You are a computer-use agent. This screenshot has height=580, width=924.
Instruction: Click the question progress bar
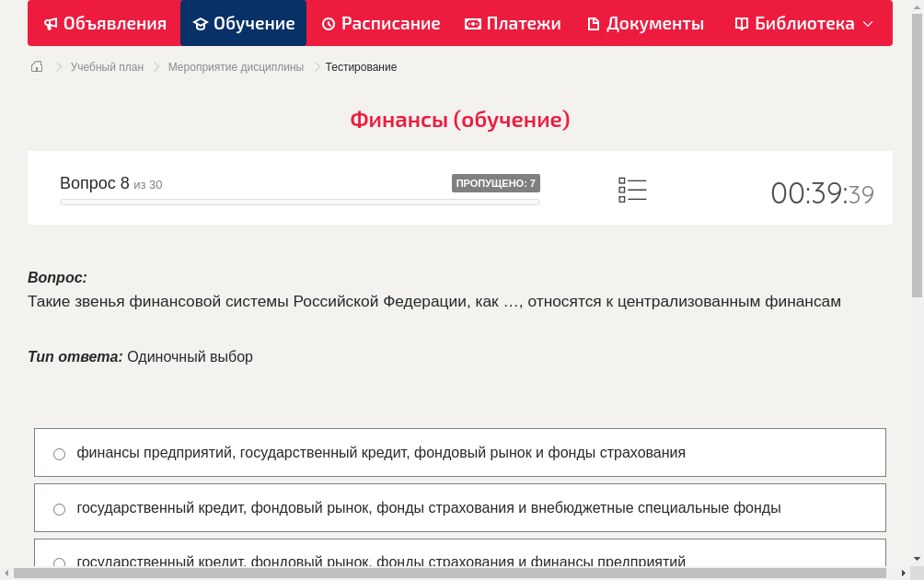(x=299, y=202)
